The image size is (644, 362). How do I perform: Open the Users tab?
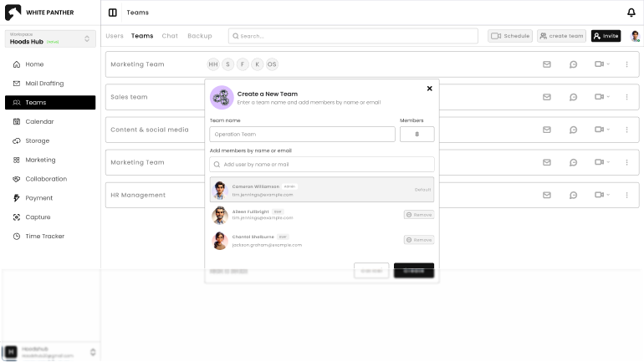tap(115, 36)
